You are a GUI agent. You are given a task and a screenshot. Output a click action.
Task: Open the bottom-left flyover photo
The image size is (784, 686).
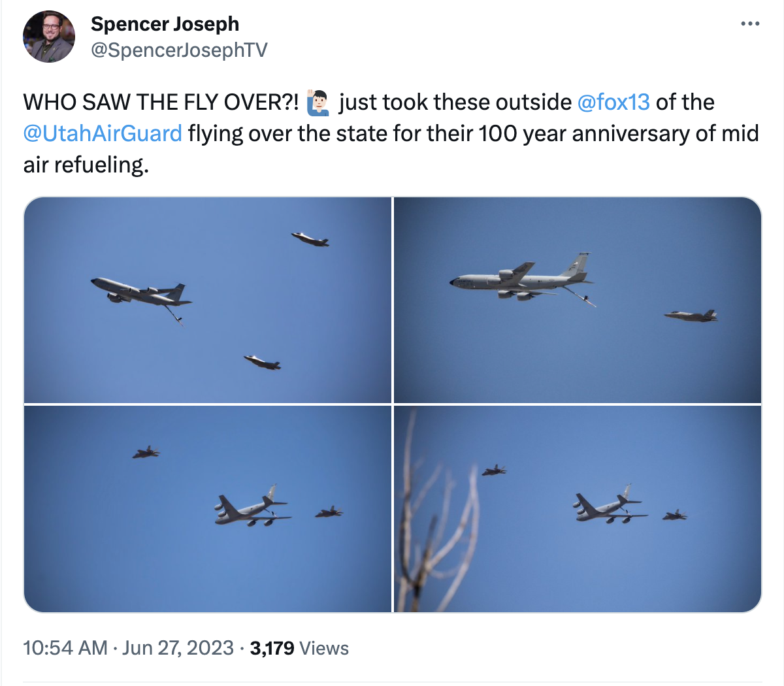[207, 508]
